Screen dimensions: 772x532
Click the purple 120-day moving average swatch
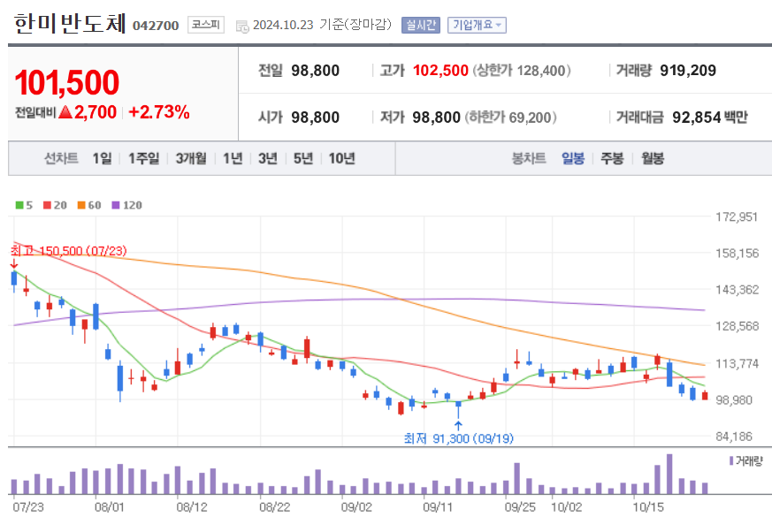coord(116,205)
